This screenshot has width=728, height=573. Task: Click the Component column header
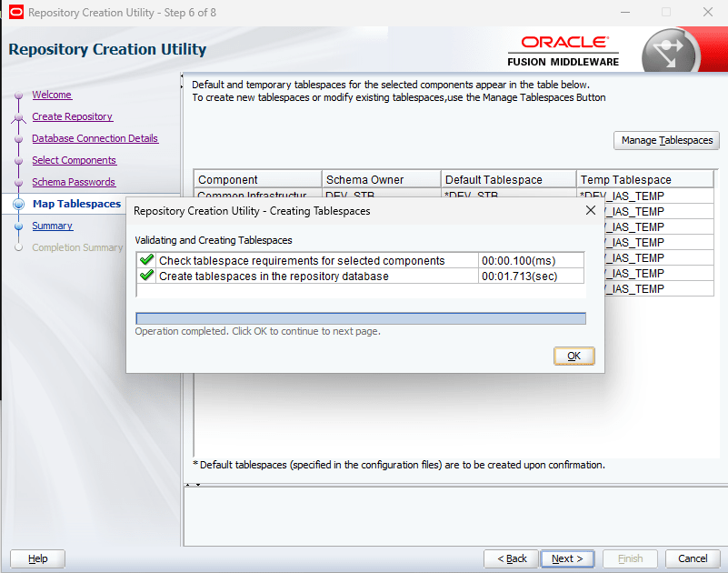pyautogui.click(x=258, y=179)
